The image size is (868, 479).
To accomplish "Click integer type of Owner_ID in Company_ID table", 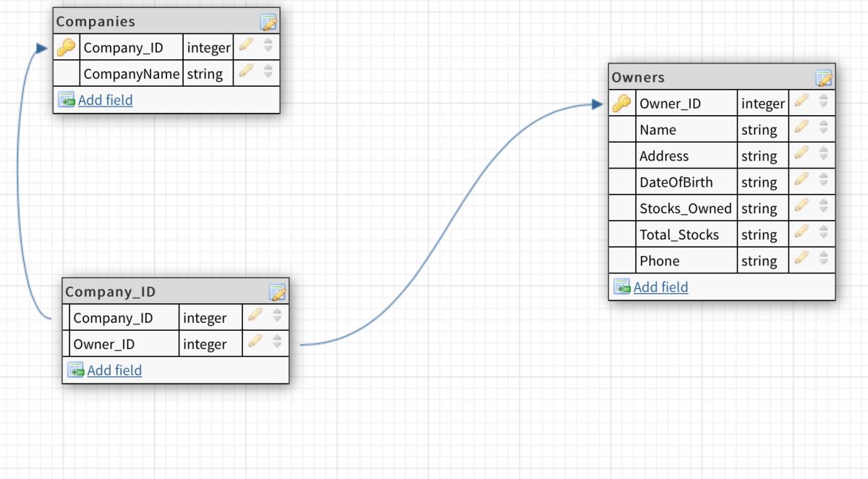I will click(x=205, y=344).
